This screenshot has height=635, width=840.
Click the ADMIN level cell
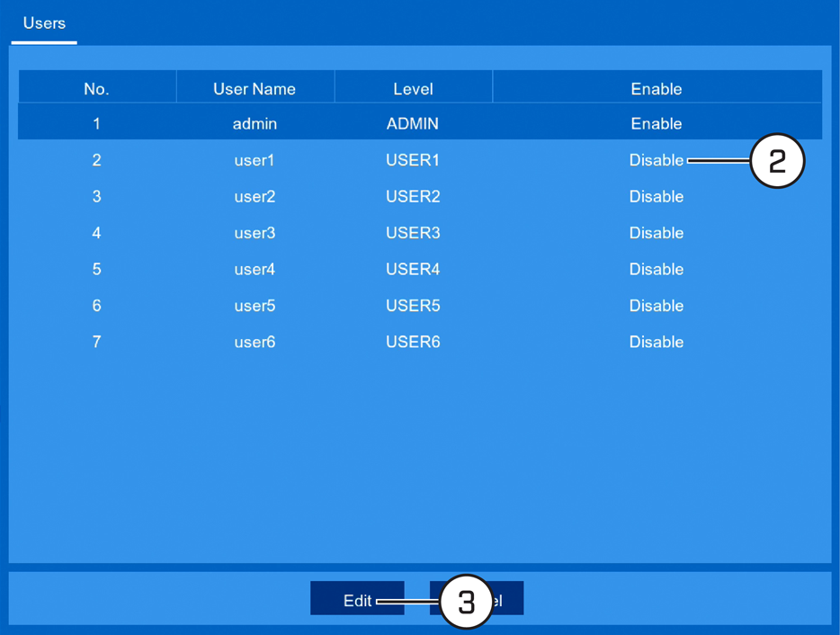click(x=413, y=124)
